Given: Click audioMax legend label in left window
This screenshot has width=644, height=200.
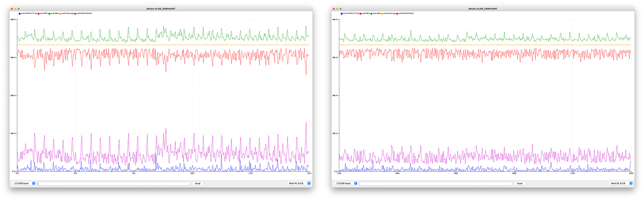Looking at the screenshot, I should click(55, 14).
